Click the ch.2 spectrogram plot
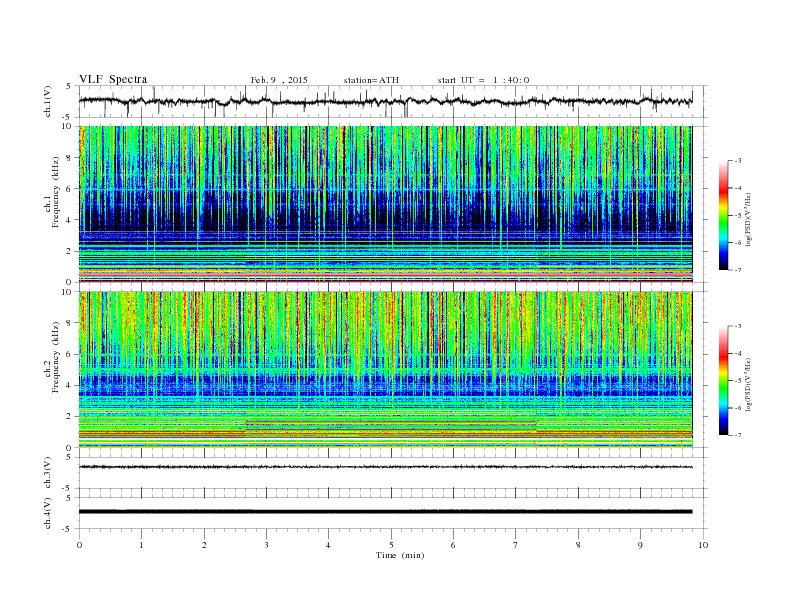792x612 pixels. pos(385,370)
